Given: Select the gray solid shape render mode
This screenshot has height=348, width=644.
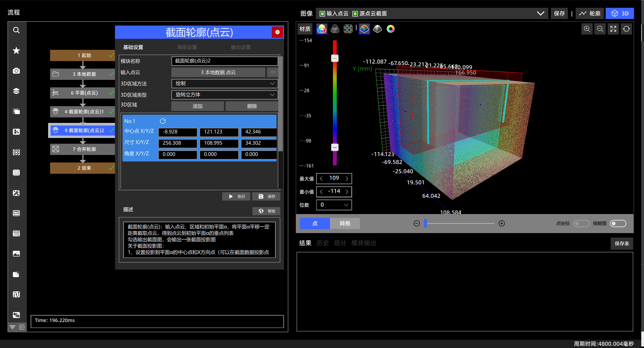Looking at the screenshot, I should coord(377,29).
